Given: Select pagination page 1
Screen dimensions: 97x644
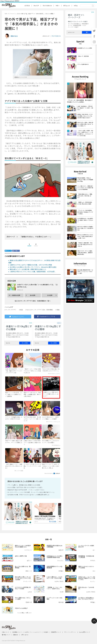Looking at the screenshot, I should coord(29,244).
